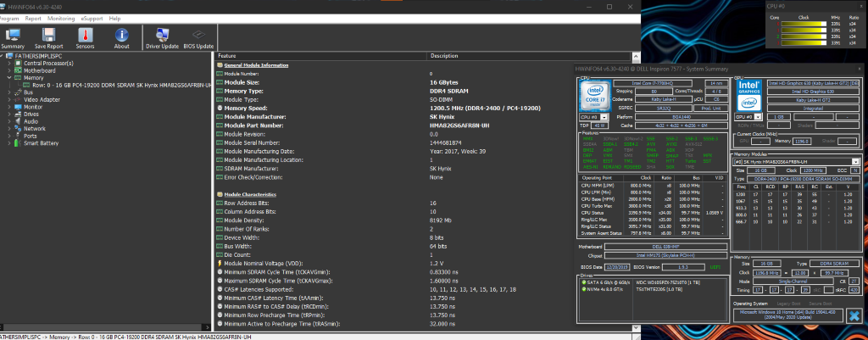Close System Summary with the blue X
Viewport: 868px width, 340px height.
pyautogui.click(x=853, y=315)
